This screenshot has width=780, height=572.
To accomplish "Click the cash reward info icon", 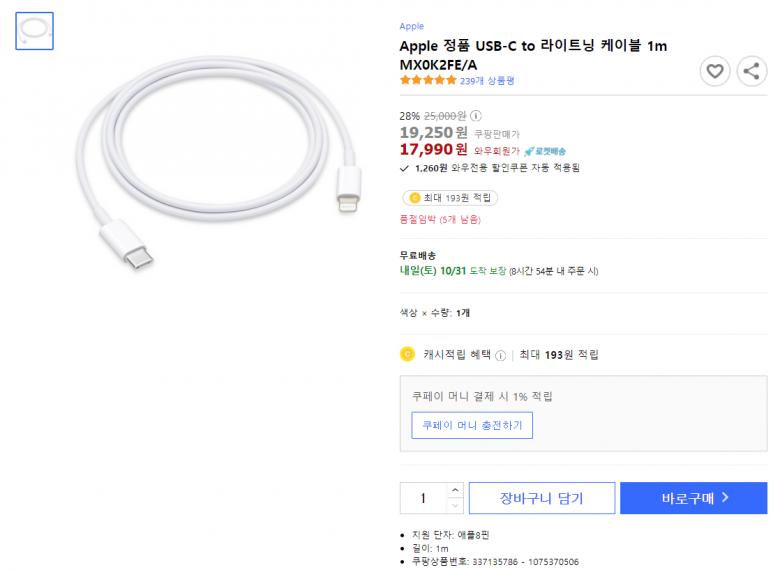I will click(x=500, y=355).
